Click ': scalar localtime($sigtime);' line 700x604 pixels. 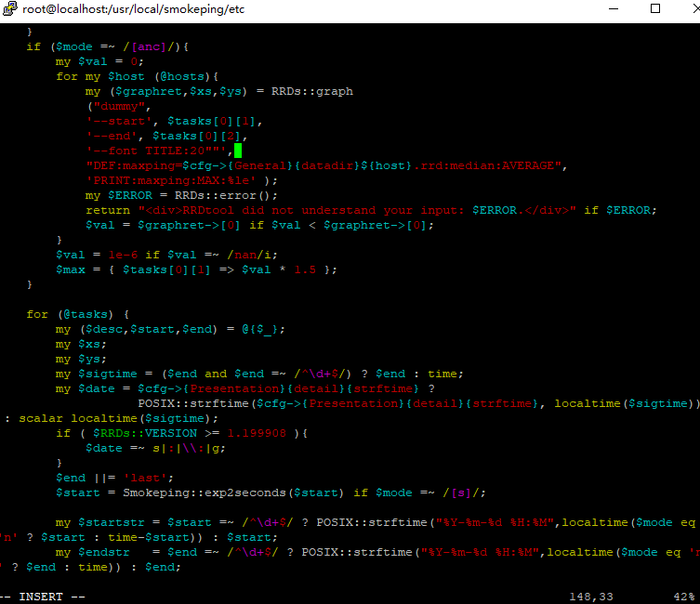tap(112, 418)
